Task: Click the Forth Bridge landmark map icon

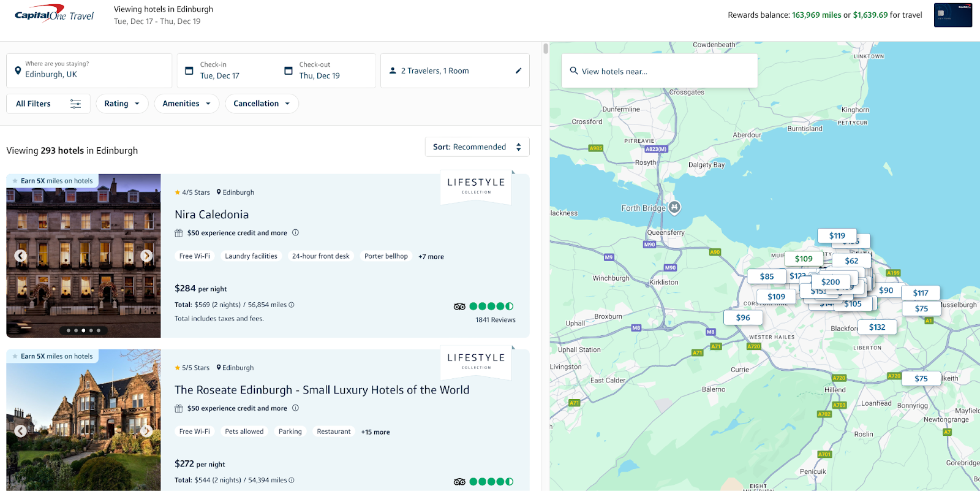Action: pos(674,207)
